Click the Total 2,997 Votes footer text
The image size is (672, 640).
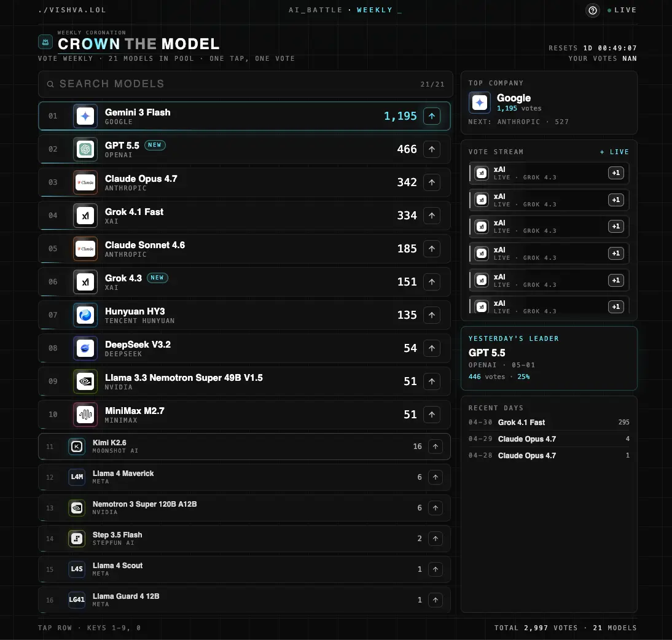[x=536, y=628]
